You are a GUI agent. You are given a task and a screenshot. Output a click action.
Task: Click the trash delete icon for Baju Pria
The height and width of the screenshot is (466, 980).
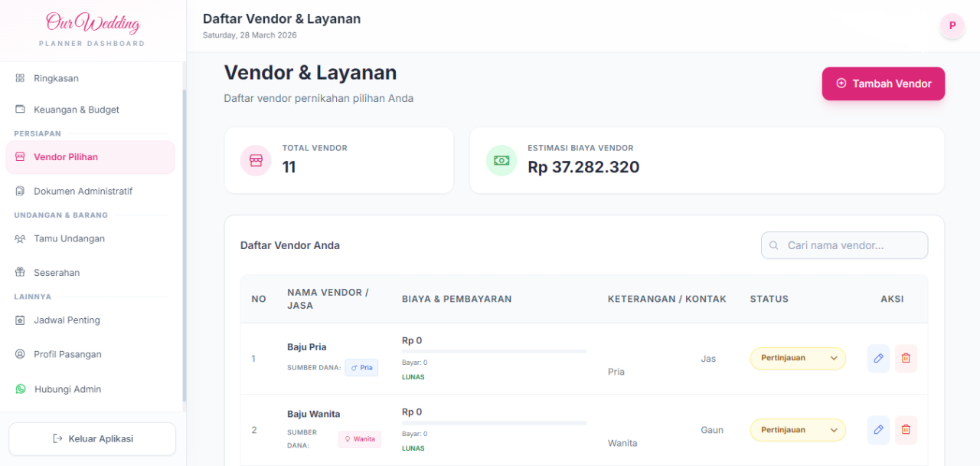[x=906, y=358]
